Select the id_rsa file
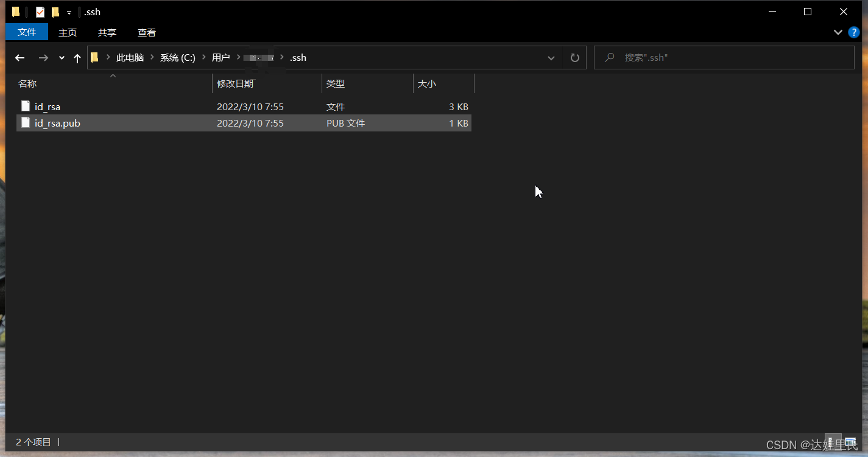 point(244,106)
